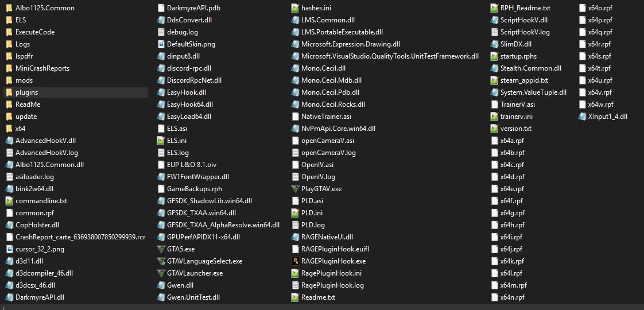Click the x64 folder icon
The width and height of the screenshot is (644, 310).
[9, 129]
